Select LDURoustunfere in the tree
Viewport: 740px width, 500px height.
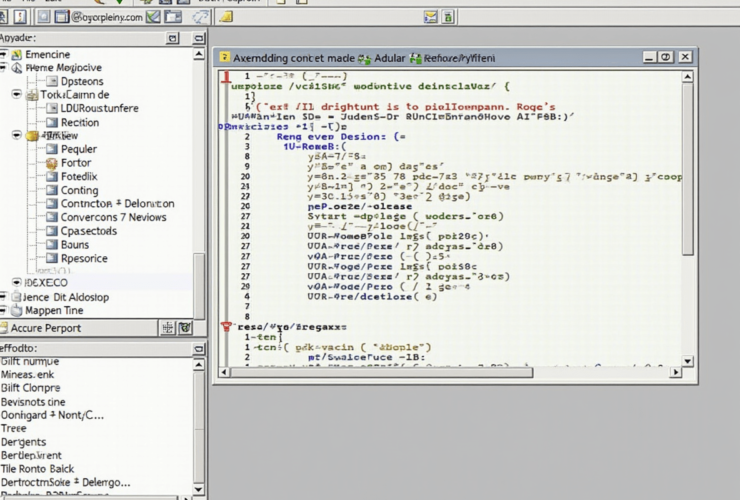100,108
